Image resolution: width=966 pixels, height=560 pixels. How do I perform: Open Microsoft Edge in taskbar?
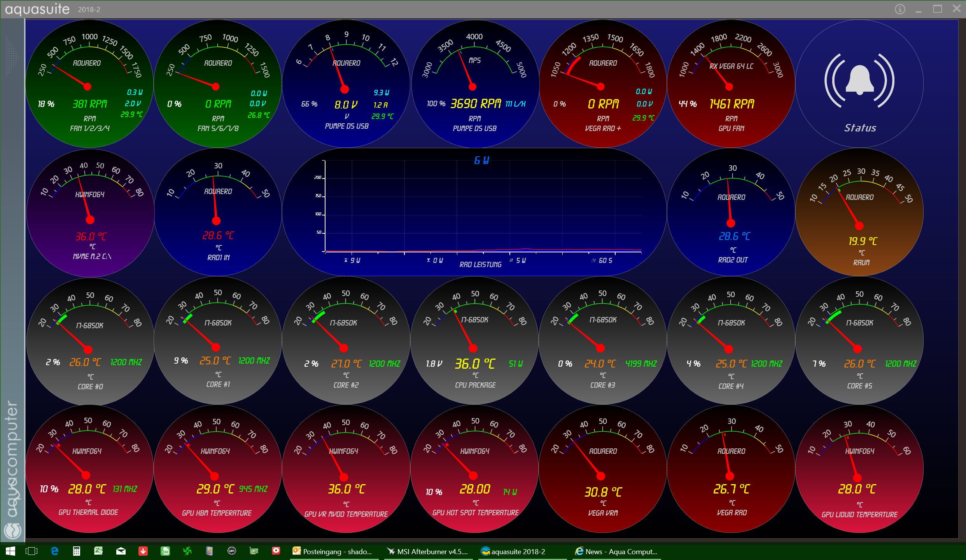coord(54,551)
